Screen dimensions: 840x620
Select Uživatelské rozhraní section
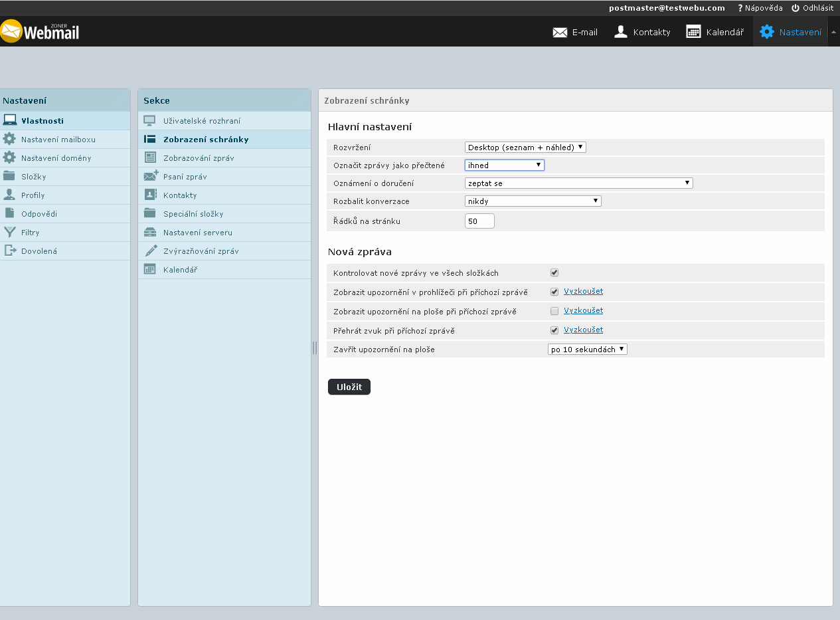202,121
